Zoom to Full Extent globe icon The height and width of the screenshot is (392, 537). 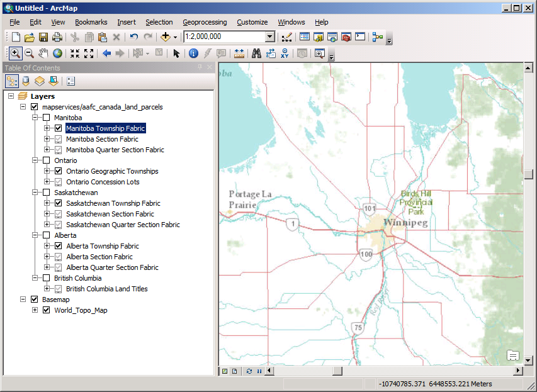57,53
